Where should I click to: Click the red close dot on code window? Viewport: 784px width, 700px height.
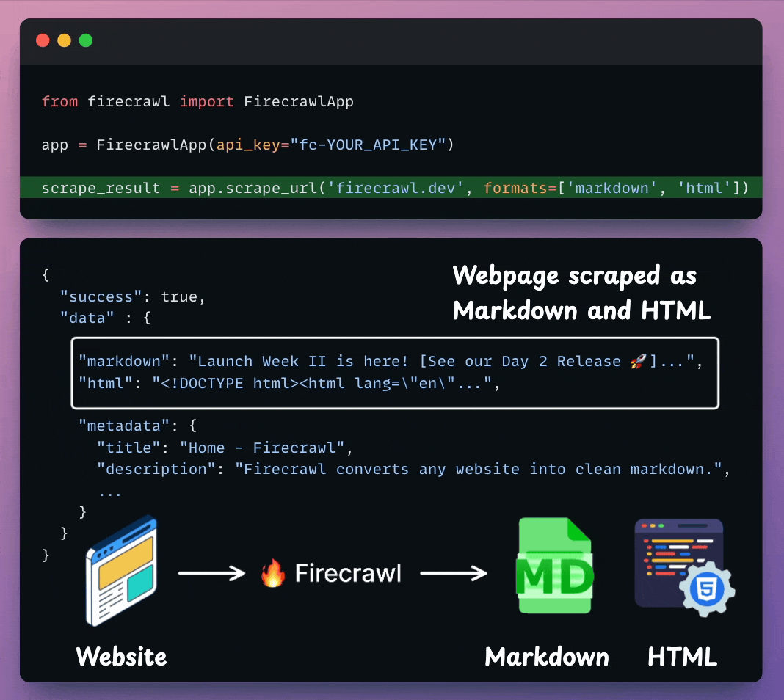[x=43, y=40]
